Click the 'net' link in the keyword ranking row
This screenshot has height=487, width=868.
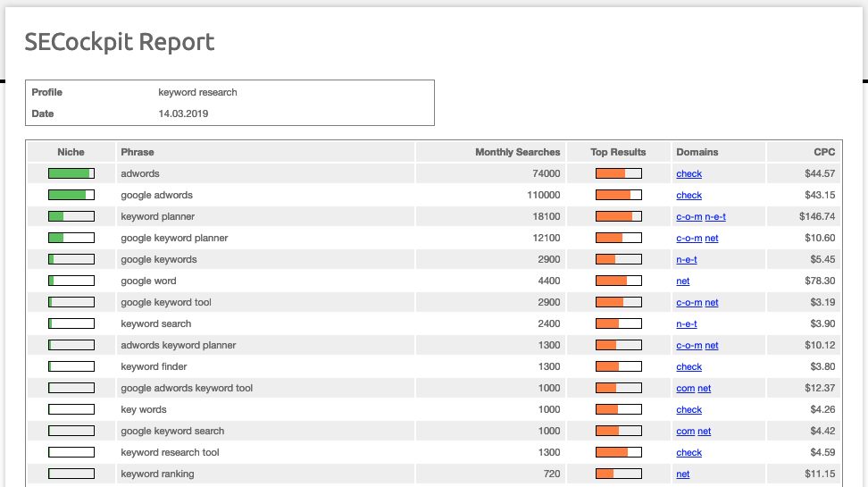click(x=682, y=474)
